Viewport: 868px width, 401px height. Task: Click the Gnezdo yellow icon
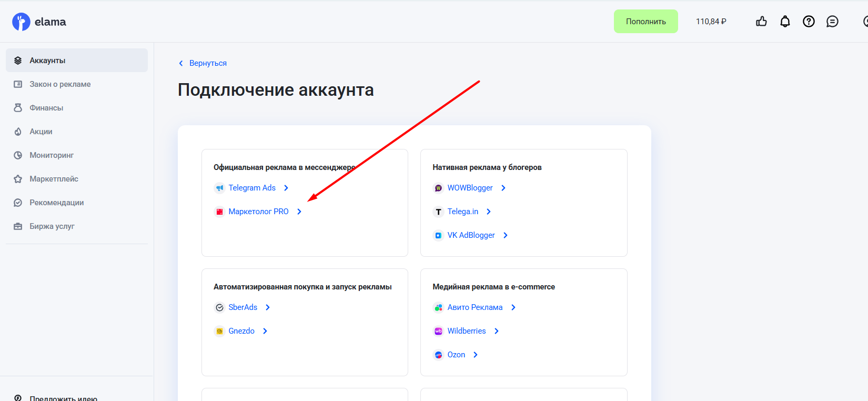pos(220,331)
